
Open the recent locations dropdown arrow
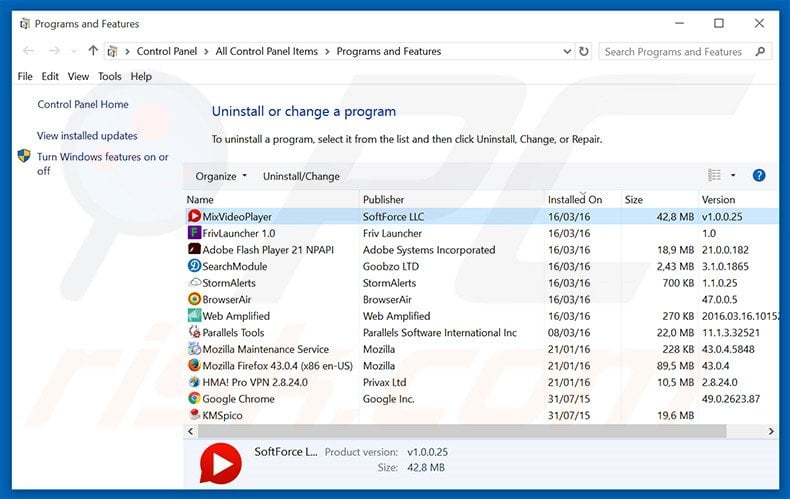[x=74, y=51]
